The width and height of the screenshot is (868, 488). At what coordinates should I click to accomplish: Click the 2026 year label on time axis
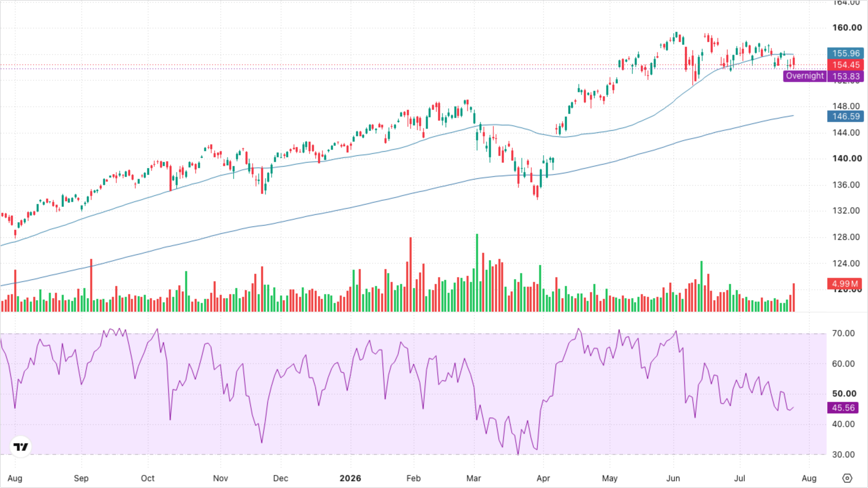(350, 478)
